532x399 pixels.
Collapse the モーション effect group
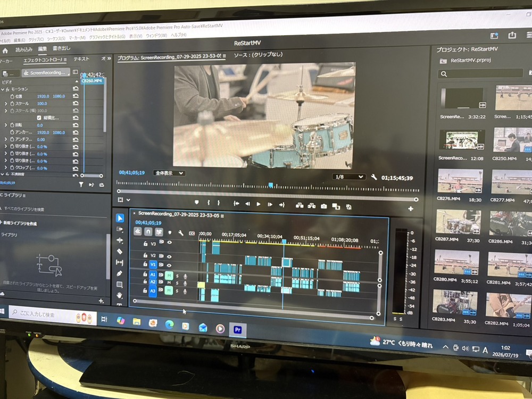click(x=3, y=89)
